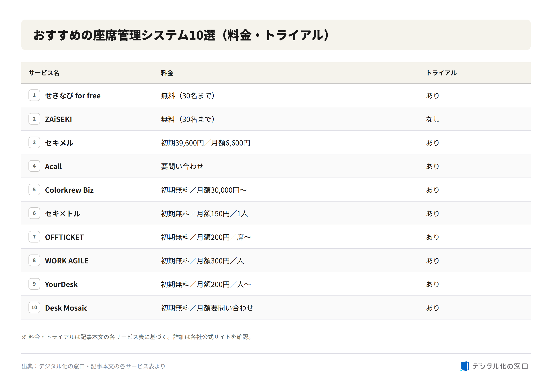Viewport: 552px width, 392px height.
Task: Click the Colorkrew Biz service name
Action: pyautogui.click(x=69, y=190)
